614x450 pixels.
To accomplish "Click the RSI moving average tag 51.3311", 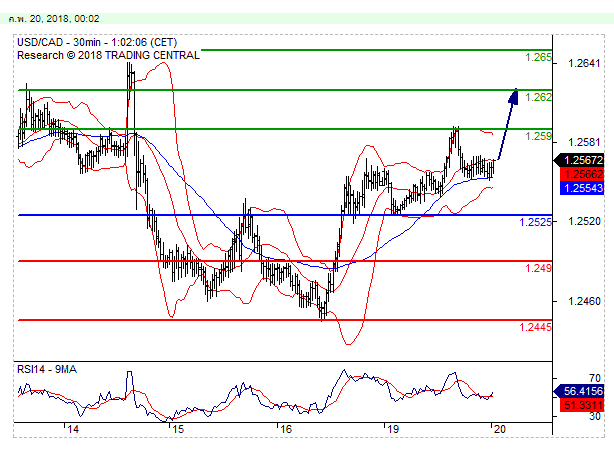I will tap(582, 405).
